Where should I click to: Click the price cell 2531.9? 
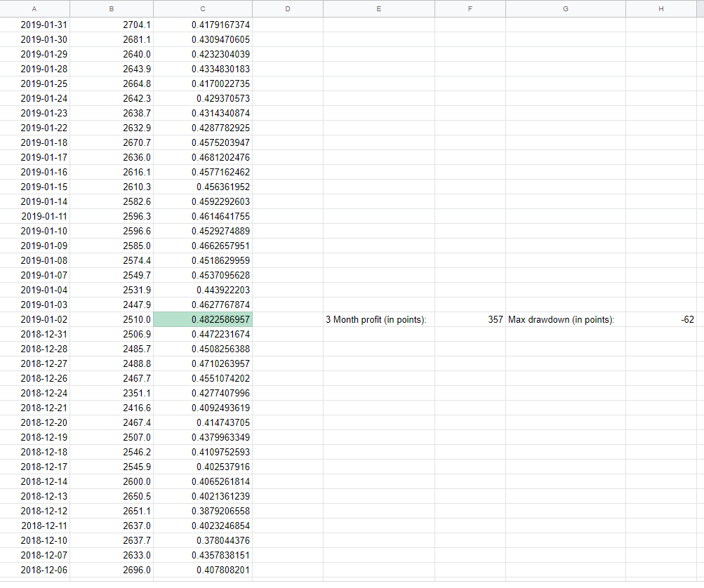tap(112, 290)
